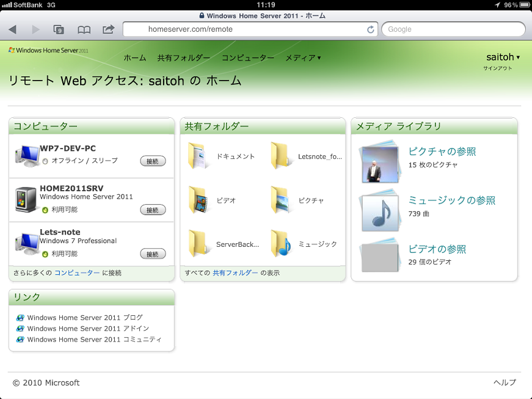
Task: Reload page using address bar refresh icon
Action: click(370, 29)
